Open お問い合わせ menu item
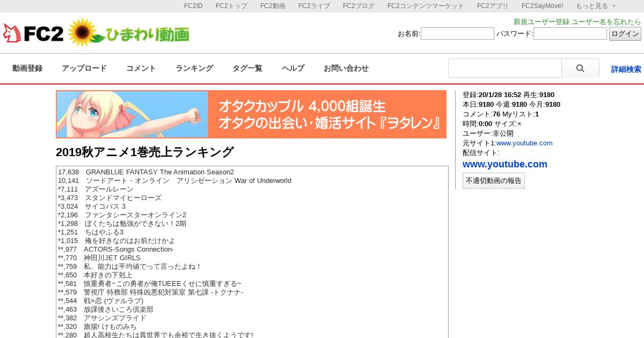This screenshot has height=338, width=644. coord(346,69)
